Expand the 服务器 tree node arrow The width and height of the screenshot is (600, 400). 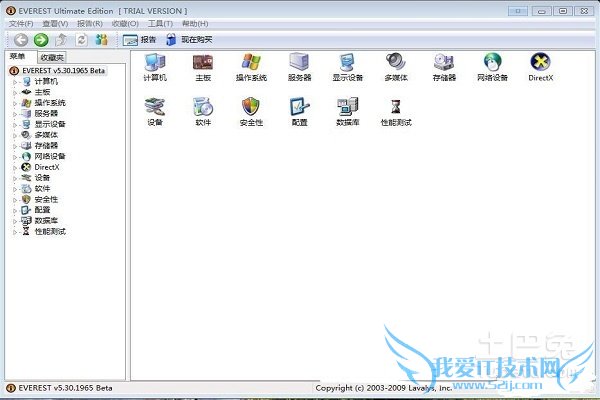pyautogui.click(x=15, y=114)
